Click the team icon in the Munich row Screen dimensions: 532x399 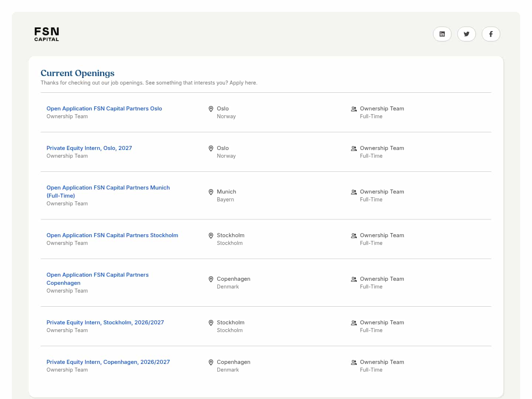[354, 192]
